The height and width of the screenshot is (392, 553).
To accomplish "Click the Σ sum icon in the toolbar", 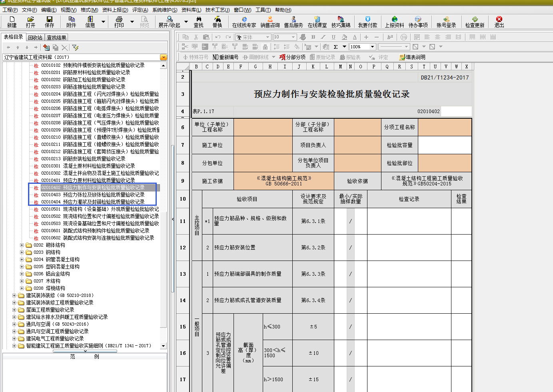I will coord(336,47).
